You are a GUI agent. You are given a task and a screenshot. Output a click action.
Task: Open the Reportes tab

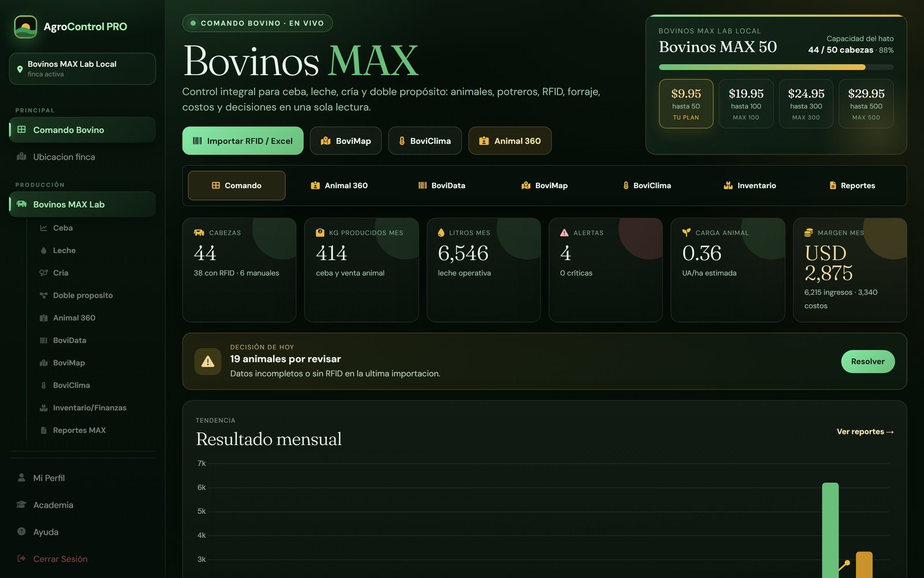pyautogui.click(x=852, y=186)
